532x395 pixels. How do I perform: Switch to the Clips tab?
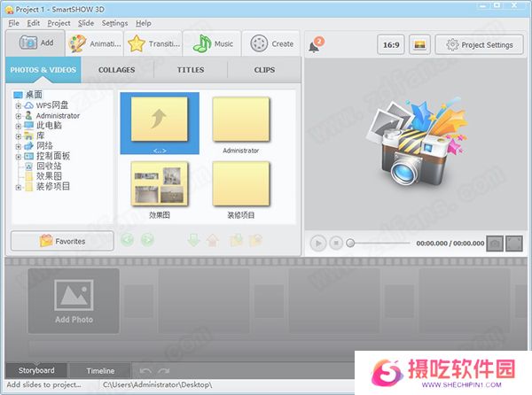(x=264, y=70)
